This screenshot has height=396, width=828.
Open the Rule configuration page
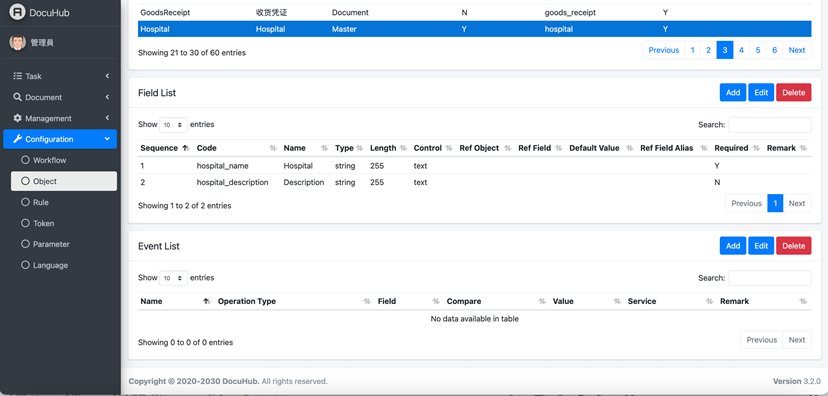64,202
